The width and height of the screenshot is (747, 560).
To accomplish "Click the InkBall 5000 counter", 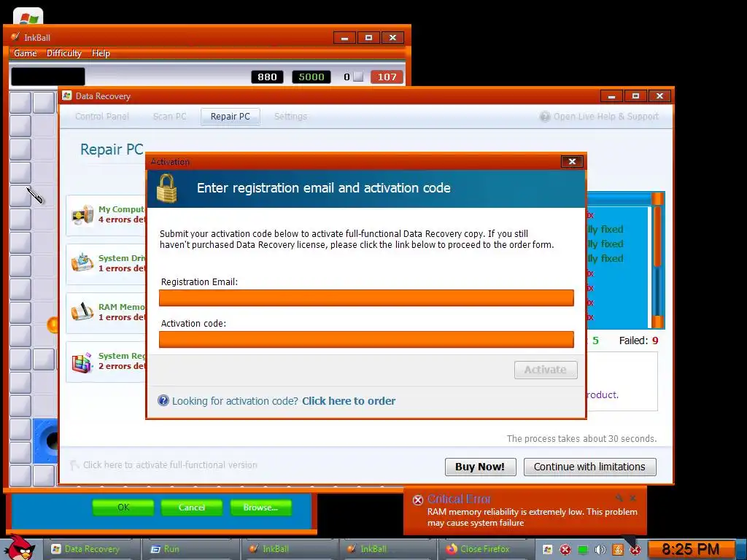I will [x=311, y=77].
